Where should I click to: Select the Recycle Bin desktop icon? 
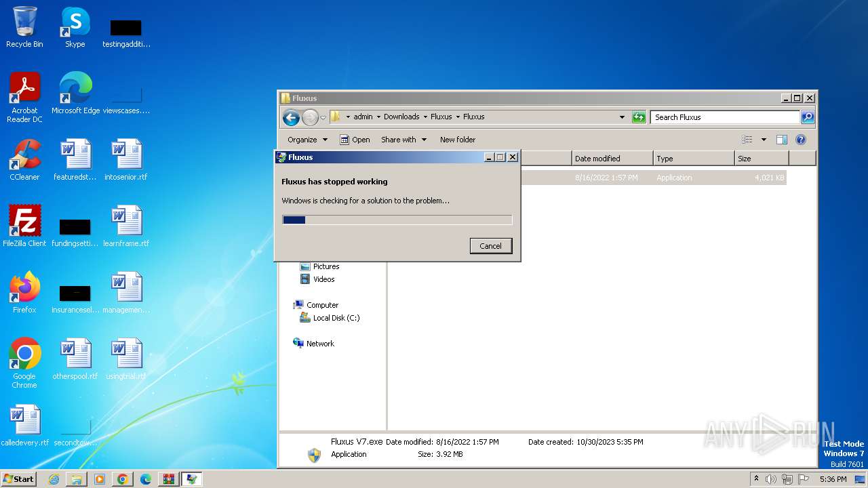(24, 27)
